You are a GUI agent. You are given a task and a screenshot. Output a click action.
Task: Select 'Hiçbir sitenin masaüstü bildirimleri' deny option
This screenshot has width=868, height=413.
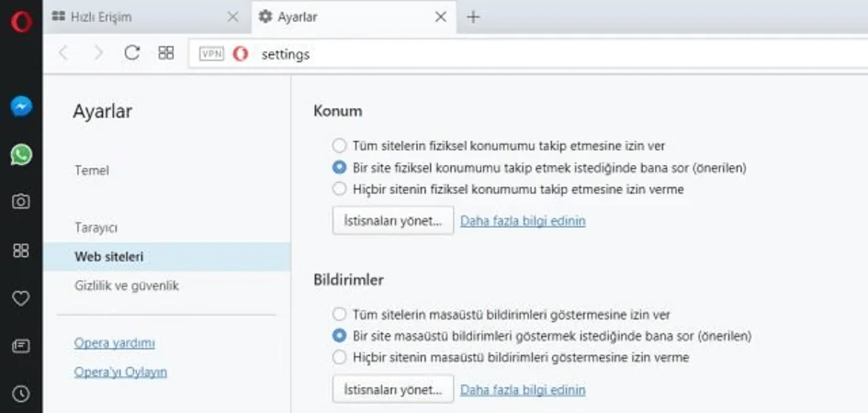point(340,357)
